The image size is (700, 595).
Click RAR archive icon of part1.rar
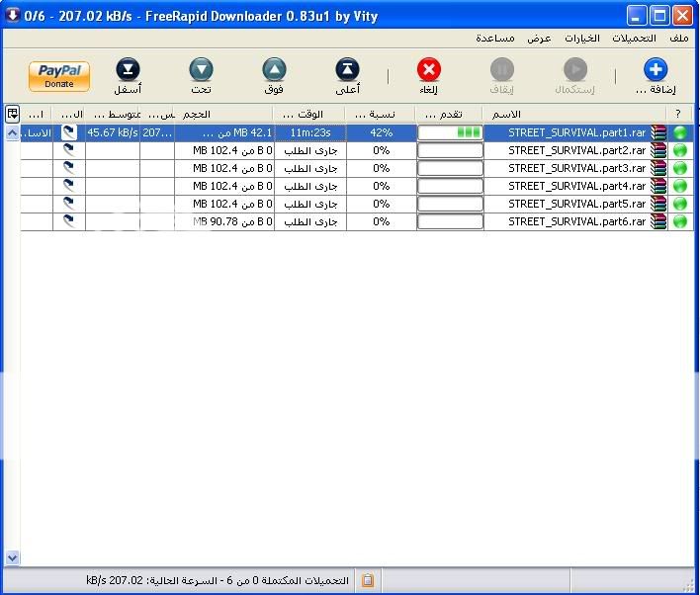pyautogui.click(x=658, y=132)
